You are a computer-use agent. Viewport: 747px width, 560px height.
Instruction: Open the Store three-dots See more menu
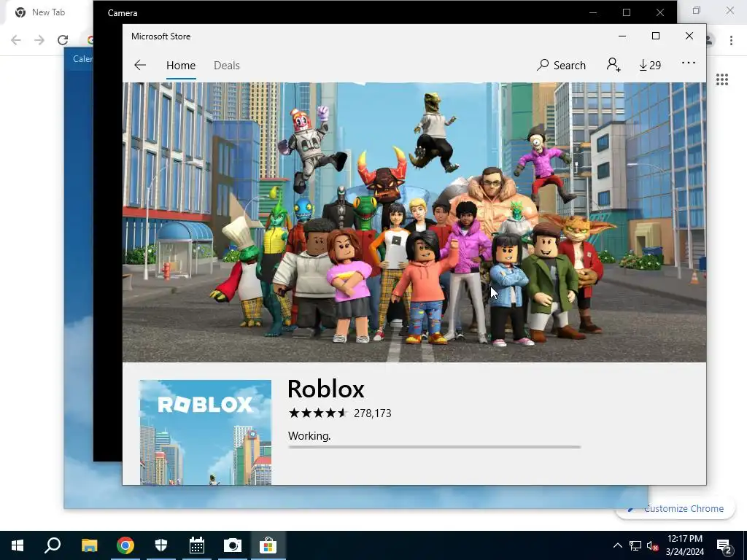click(689, 63)
